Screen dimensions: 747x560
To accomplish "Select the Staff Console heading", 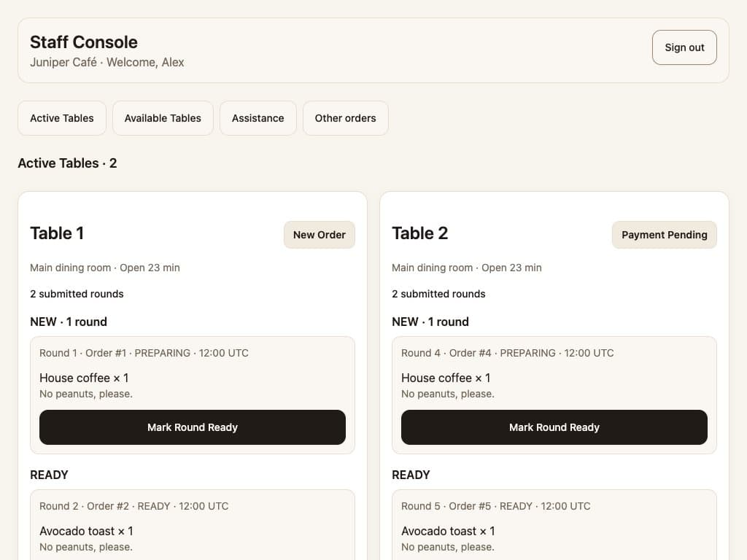I will 84,42.
